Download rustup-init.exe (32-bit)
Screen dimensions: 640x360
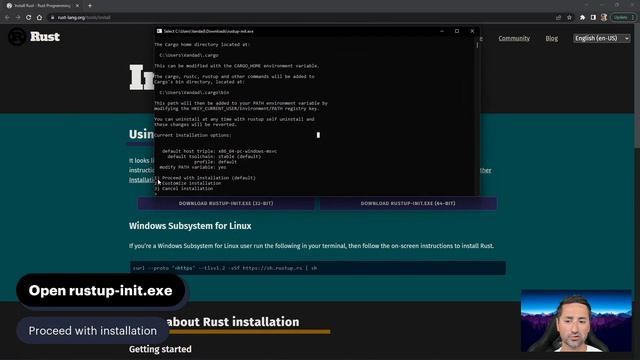(226, 203)
